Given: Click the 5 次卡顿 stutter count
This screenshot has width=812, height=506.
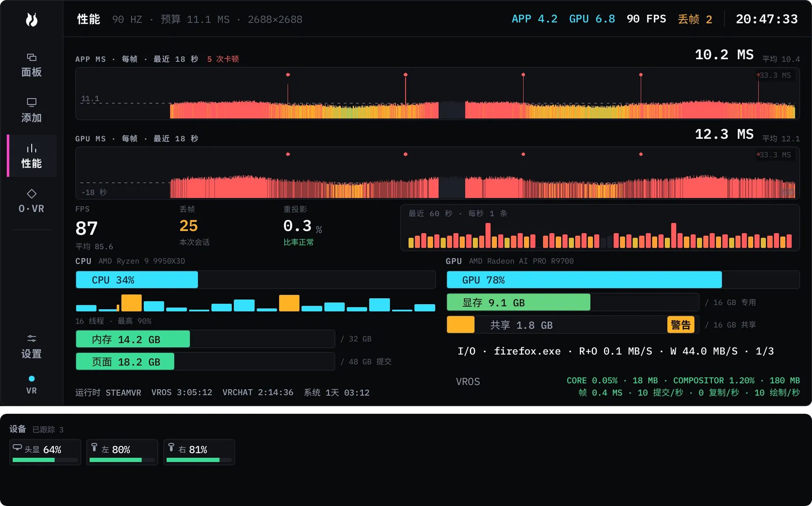Looking at the screenshot, I should (223, 59).
